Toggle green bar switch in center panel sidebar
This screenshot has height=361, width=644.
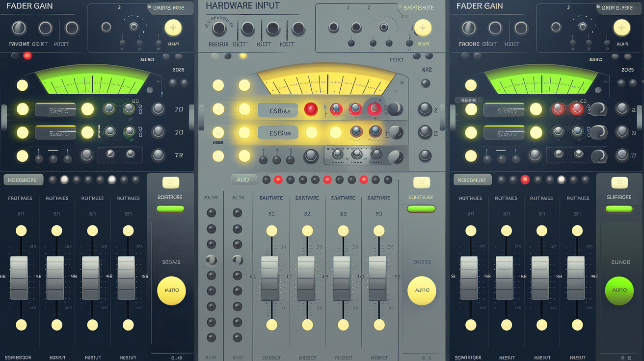point(421,209)
